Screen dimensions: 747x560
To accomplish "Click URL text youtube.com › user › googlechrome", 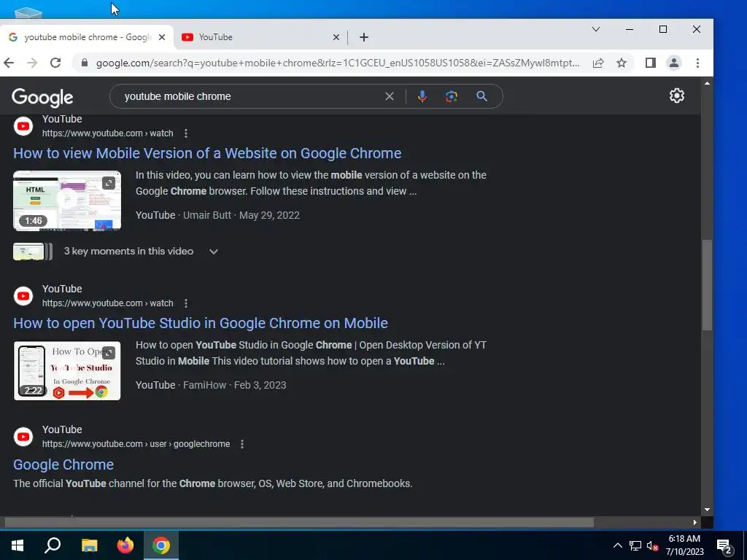I will click(x=136, y=444).
